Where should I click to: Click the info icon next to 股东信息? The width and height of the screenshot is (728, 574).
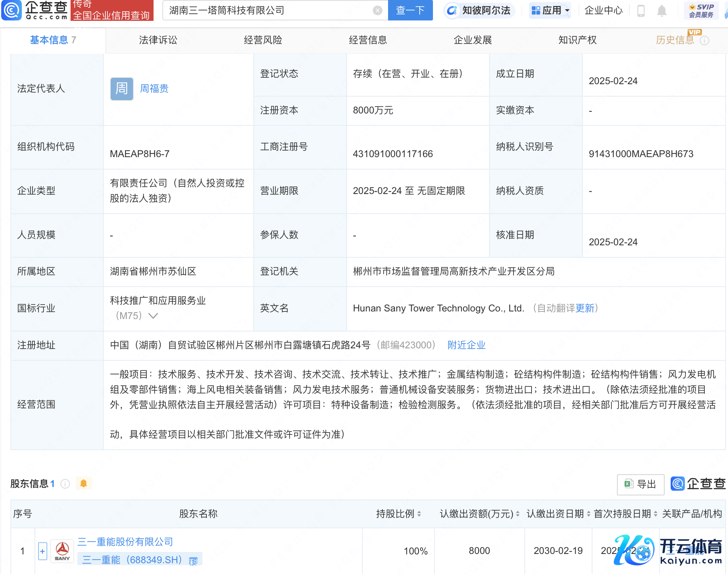[65, 484]
